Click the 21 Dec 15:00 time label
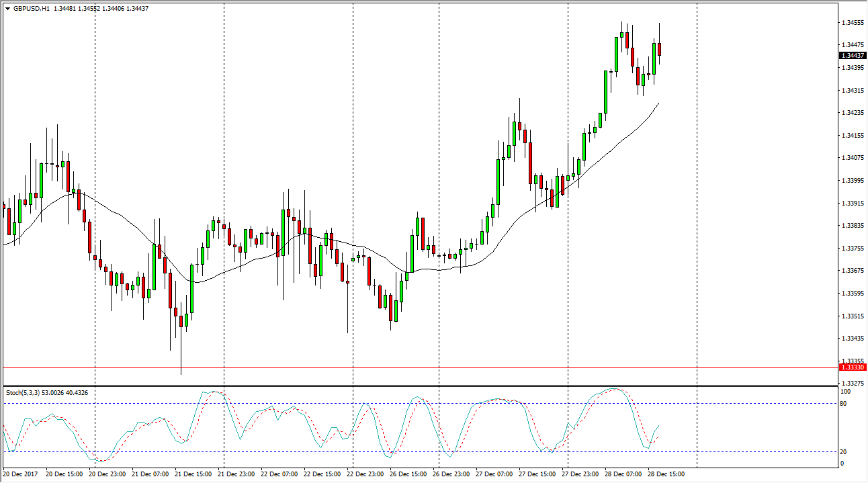The width and height of the screenshot is (868, 483). pos(193,474)
